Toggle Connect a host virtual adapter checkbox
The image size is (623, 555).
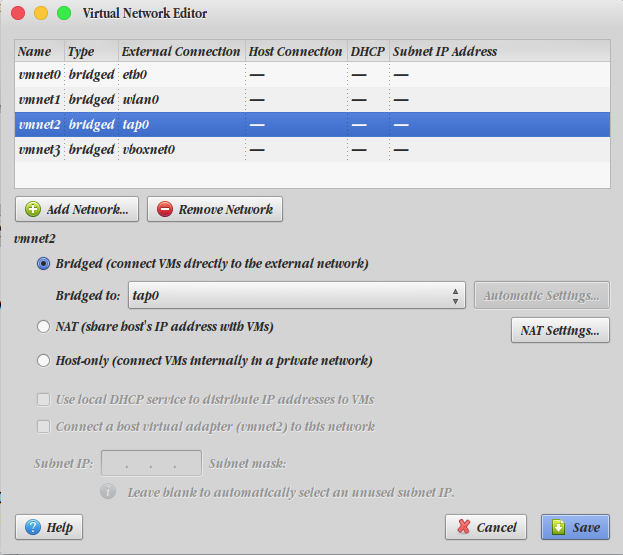pyautogui.click(x=43, y=427)
